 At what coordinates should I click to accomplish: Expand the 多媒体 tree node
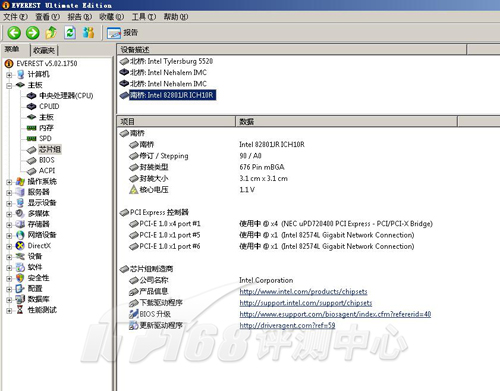tap(9, 214)
